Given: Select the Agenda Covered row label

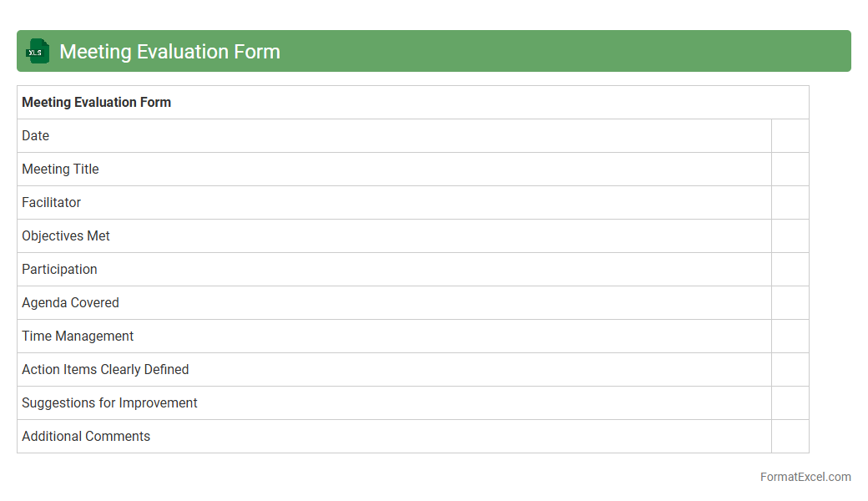Looking at the screenshot, I should click(x=70, y=303).
